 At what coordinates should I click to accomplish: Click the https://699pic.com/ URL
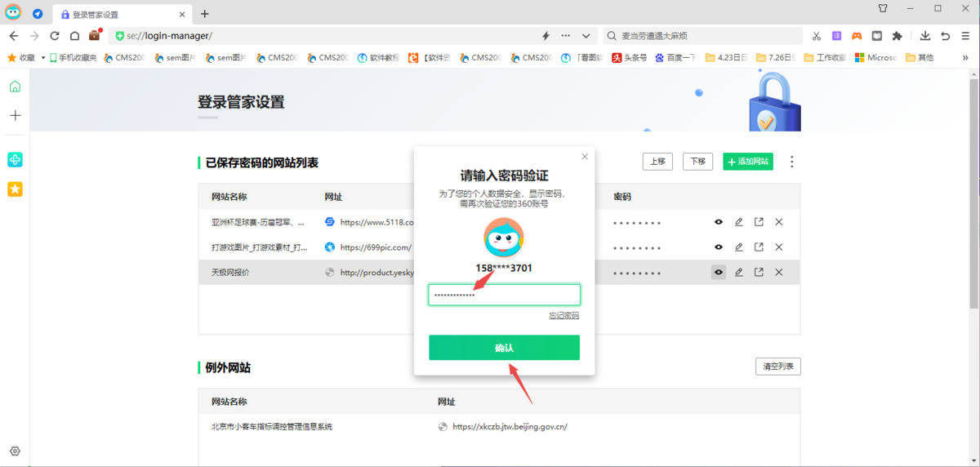tap(376, 247)
